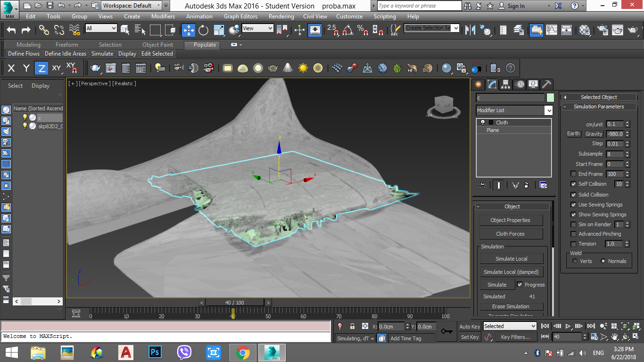Open the Rendering menu

(281, 16)
